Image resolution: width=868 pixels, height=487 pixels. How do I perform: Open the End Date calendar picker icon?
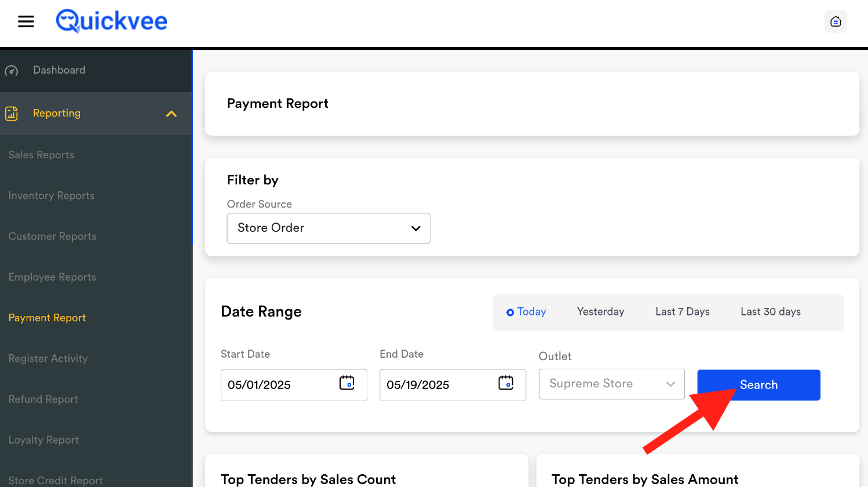click(x=505, y=383)
